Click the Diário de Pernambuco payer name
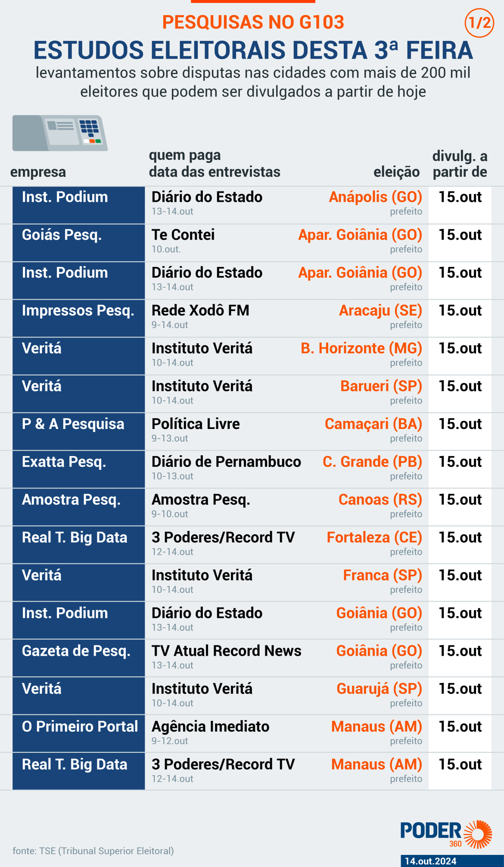This screenshot has width=504, height=867. tap(226, 462)
